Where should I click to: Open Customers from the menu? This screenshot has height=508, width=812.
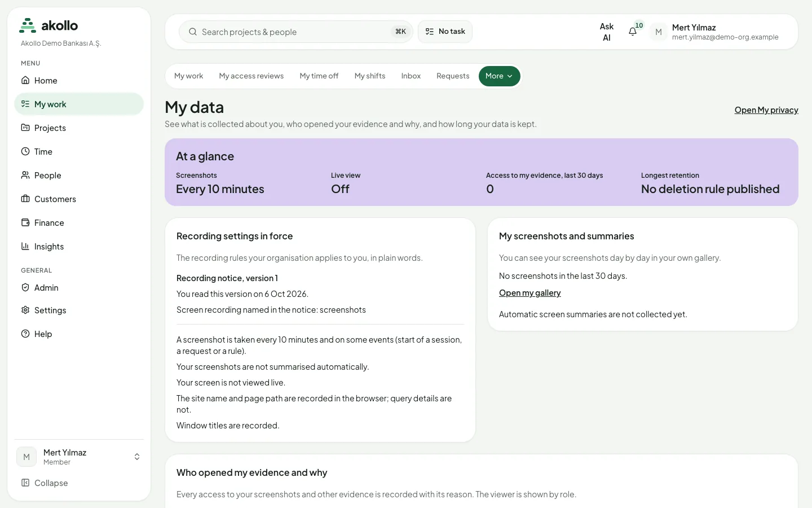(x=79, y=199)
